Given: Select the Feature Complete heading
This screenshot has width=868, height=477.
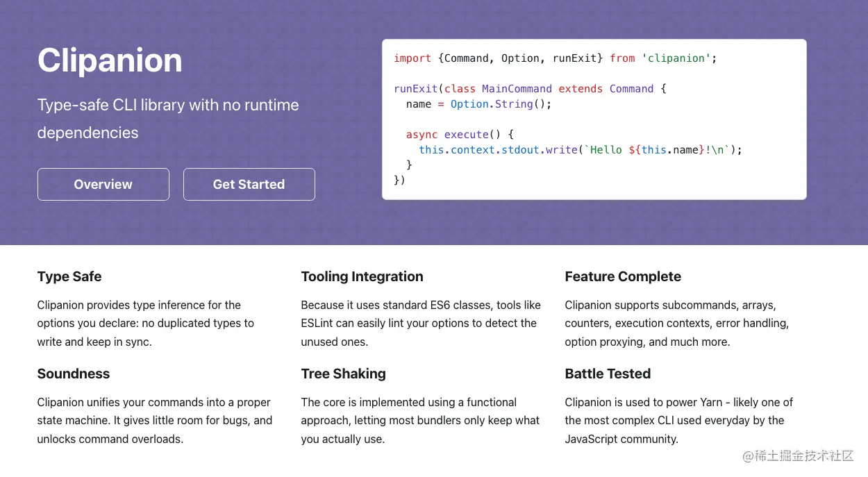Looking at the screenshot, I should pyautogui.click(x=623, y=276).
